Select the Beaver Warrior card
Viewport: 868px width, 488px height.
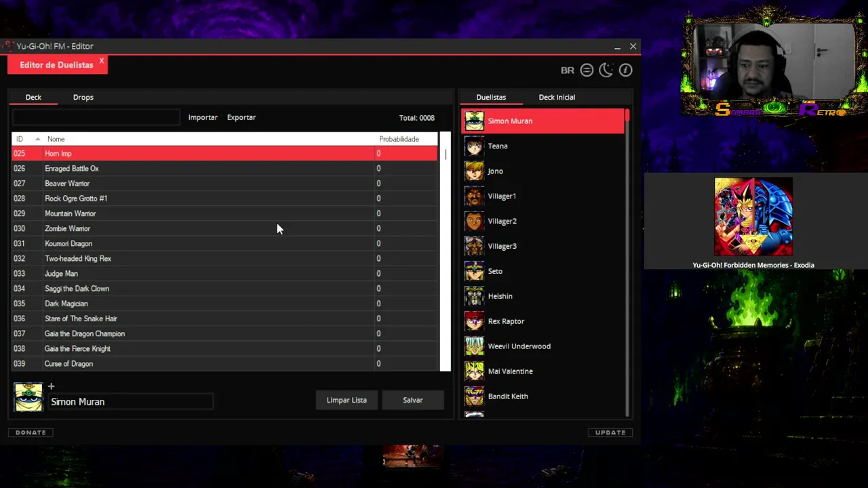click(x=224, y=184)
